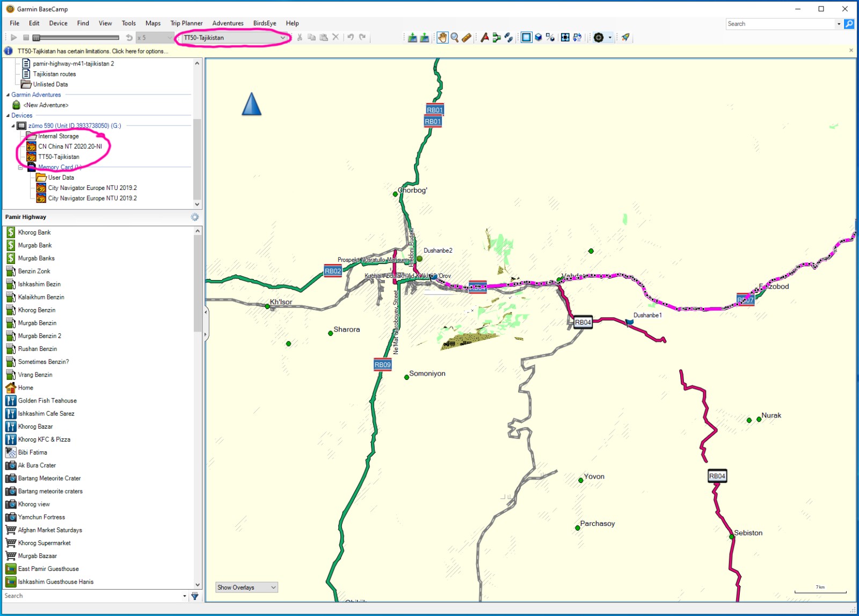The width and height of the screenshot is (859, 616).
Task: Select the Yamchun Fortress waypoint
Action: point(41,517)
